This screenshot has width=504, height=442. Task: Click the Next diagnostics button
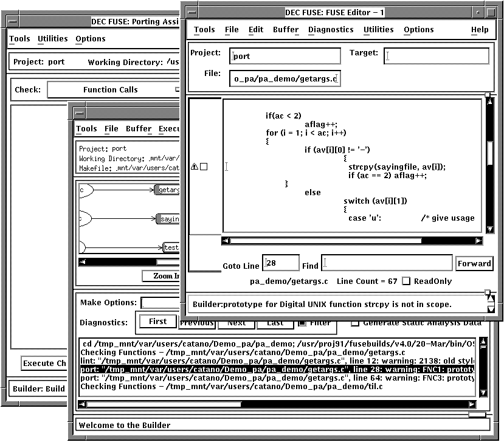pyautogui.click(x=236, y=323)
